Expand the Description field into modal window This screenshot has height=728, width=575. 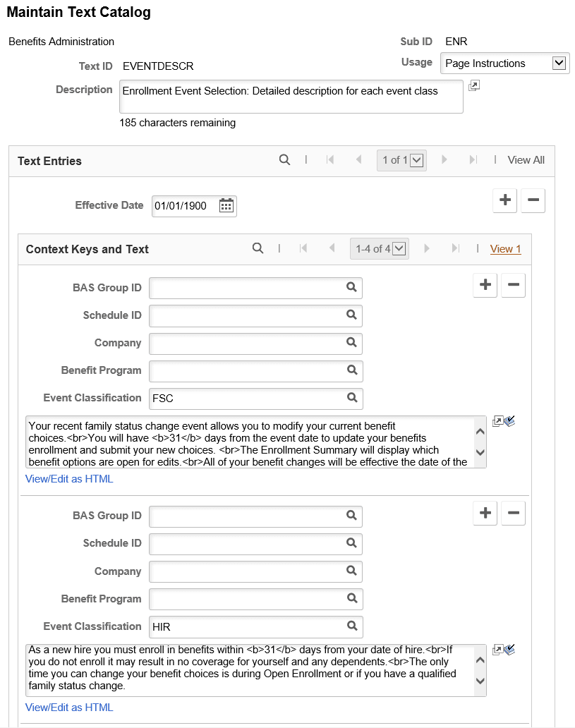(473, 85)
